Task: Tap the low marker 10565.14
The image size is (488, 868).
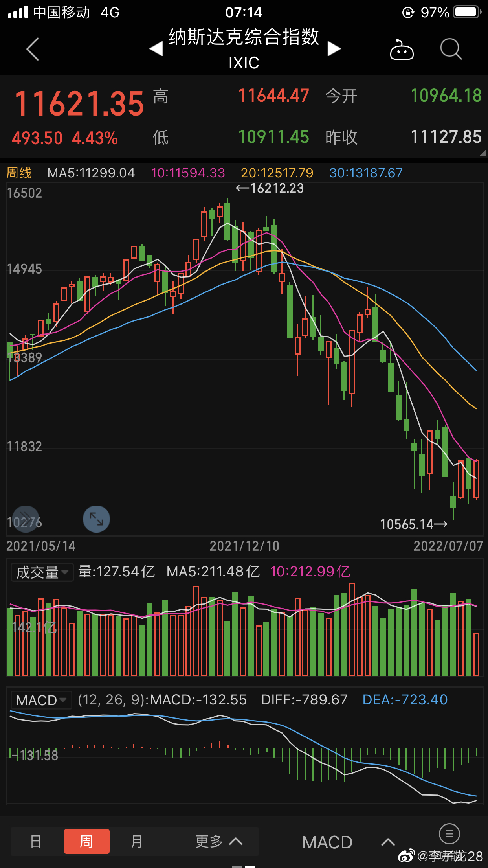Action: click(x=414, y=524)
